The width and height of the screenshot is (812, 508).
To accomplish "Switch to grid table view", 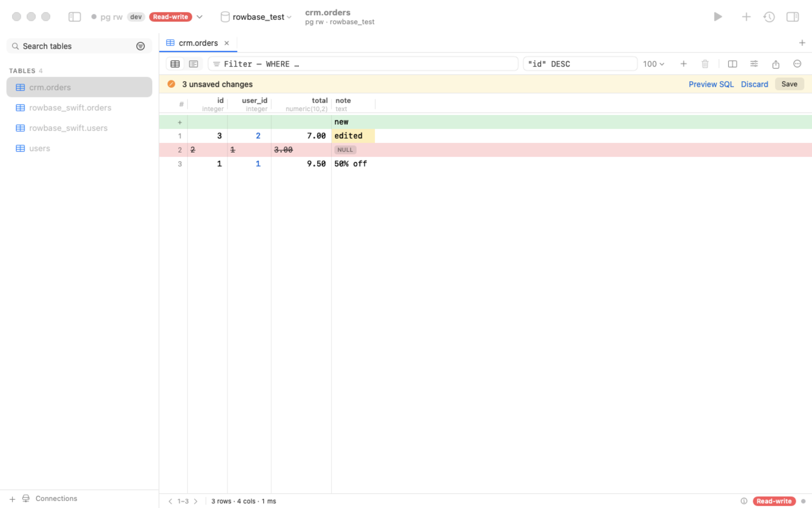I will (175, 64).
